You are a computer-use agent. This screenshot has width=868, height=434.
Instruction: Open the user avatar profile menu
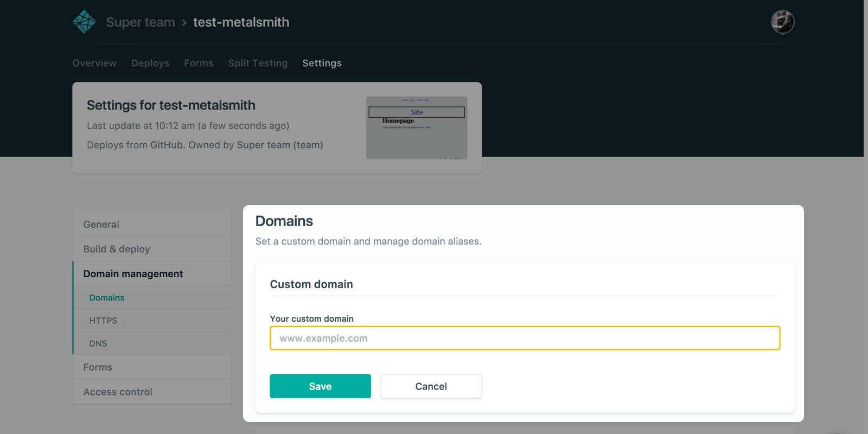tap(782, 22)
